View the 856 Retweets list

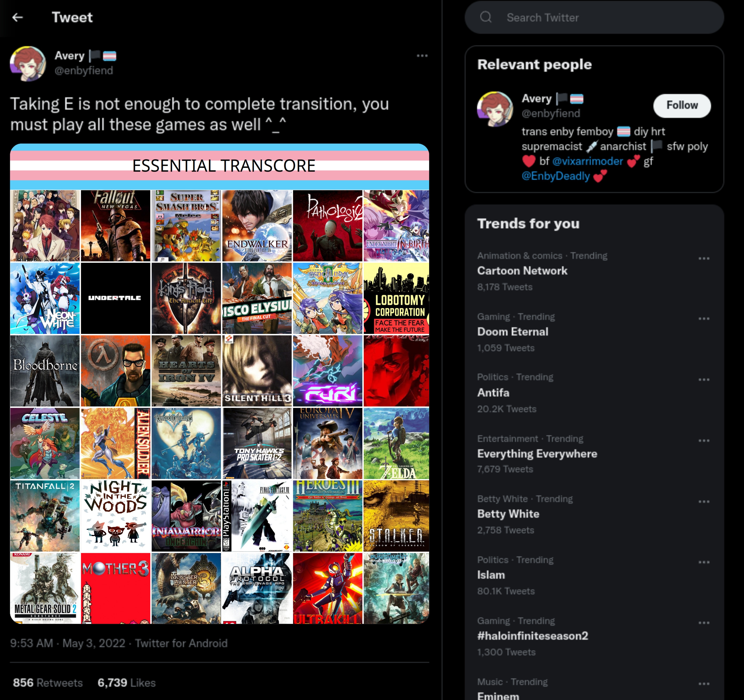pyautogui.click(x=48, y=683)
